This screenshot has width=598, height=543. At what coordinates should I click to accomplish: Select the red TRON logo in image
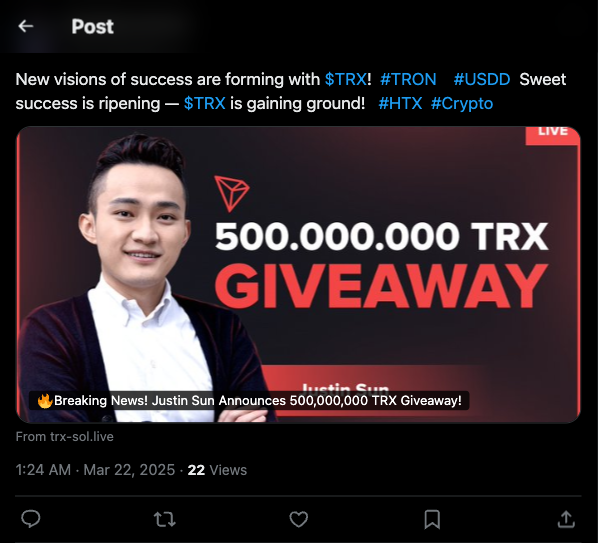[231, 193]
